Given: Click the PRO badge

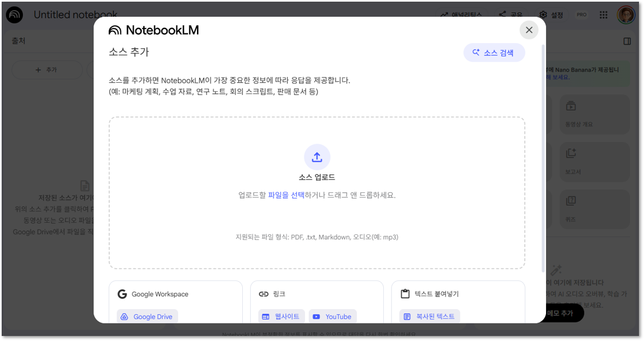Looking at the screenshot, I should 581,15.
